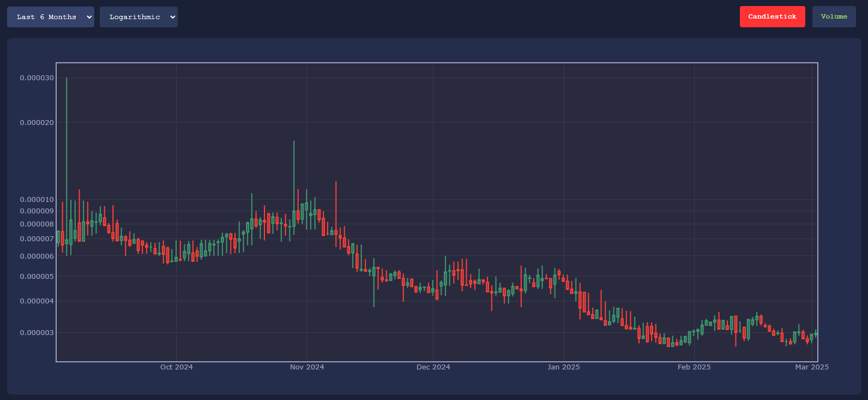Switch to Candlestick chart view
The width and height of the screenshot is (868, 400).
pos(772,17)
